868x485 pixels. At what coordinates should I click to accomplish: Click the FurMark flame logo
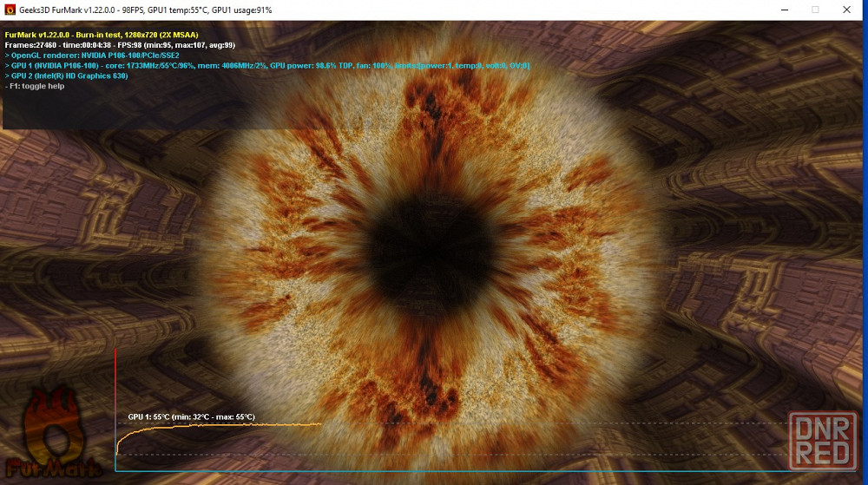(x=54, y=433)
